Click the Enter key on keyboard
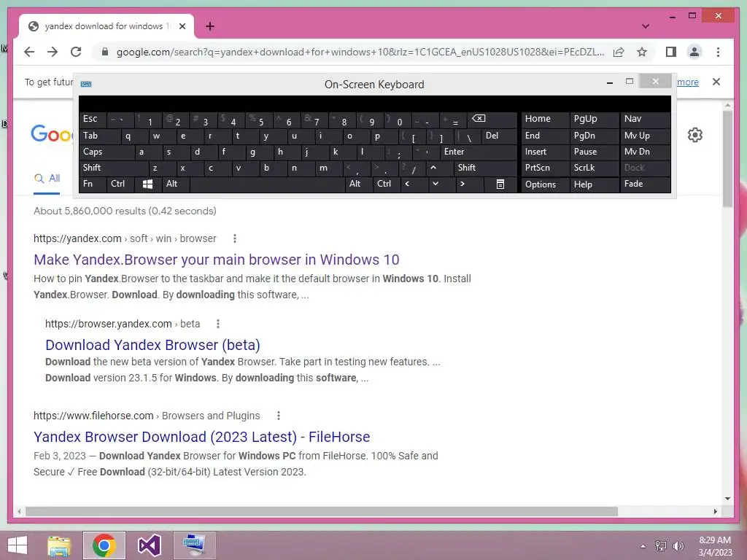The image size is (747, 560). click(479, 152)
